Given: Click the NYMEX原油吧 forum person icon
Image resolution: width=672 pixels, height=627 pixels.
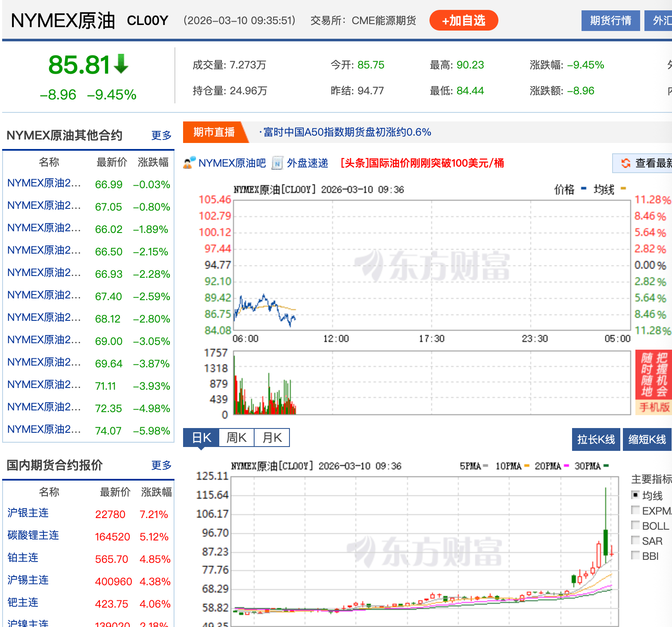Looking at the screenshot, I should point(190,163).
